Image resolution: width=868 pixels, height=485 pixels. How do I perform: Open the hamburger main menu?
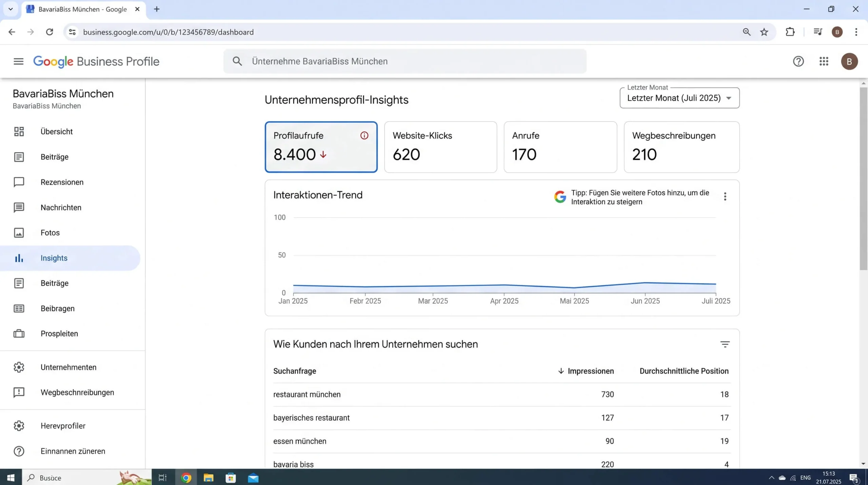tap(19, 61)
